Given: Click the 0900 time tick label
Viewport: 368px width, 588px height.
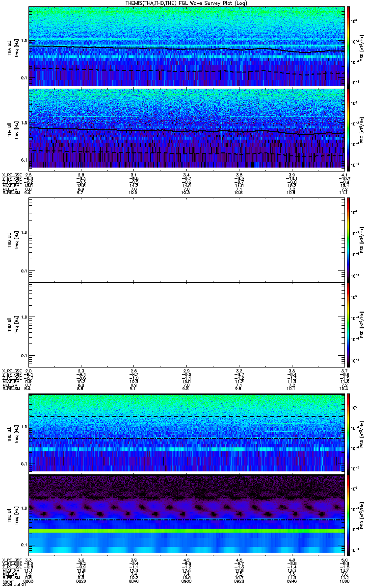Looking at the screenshot, I should 186,581.
